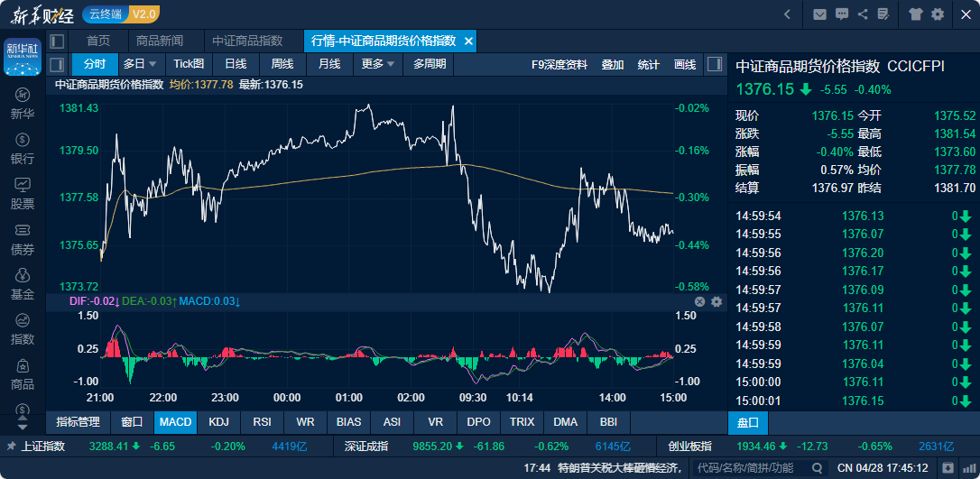This screenshot has width=980, height=479.
Task: Click the MACD indicator settings gear
Action: [x=717, y=301]
